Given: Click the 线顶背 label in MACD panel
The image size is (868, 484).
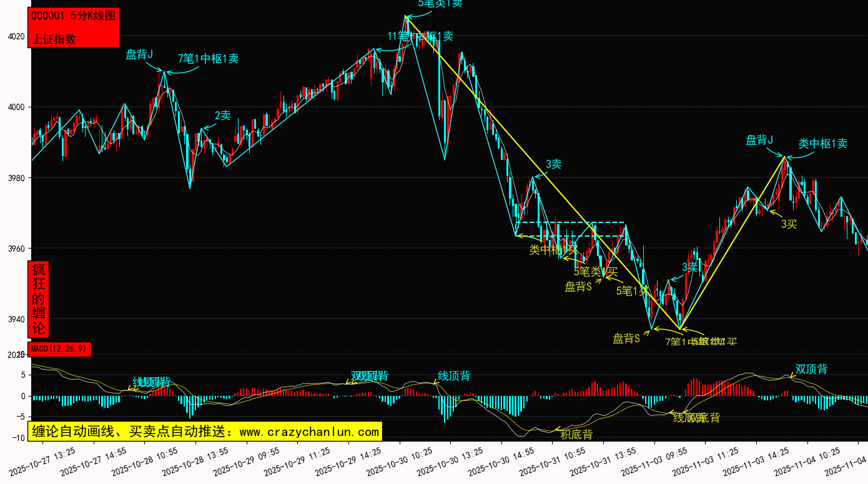Looking at the screenshot, I should tap(454, 376).
